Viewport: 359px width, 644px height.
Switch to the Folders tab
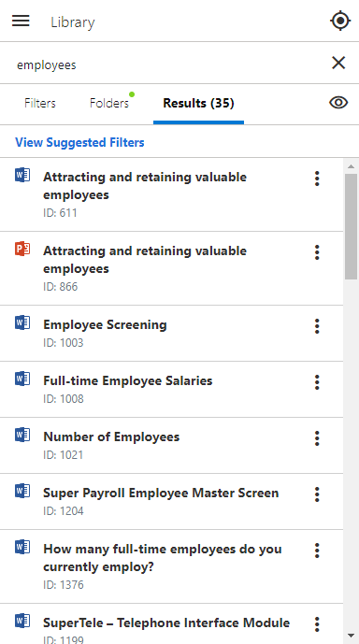[109, 103]
